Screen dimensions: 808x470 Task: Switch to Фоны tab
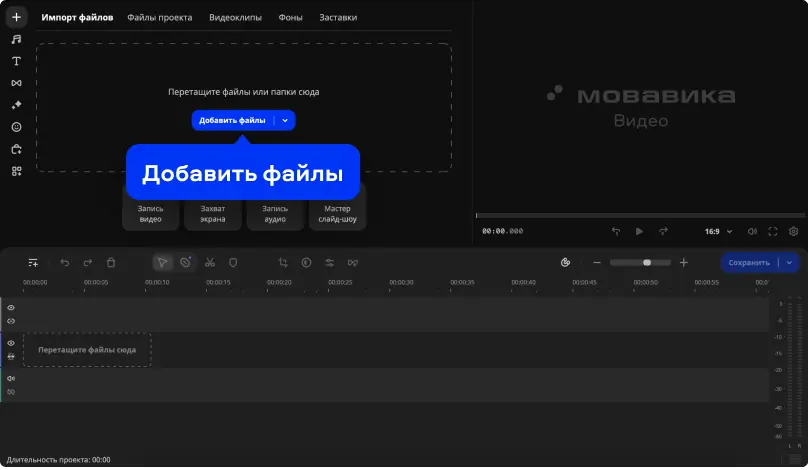click(291, 18)
